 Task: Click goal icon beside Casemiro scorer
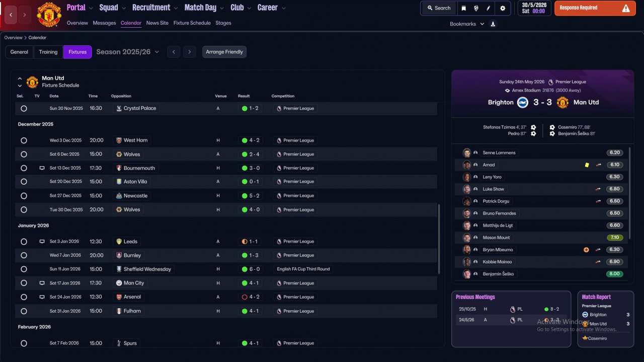click(552, 127)
